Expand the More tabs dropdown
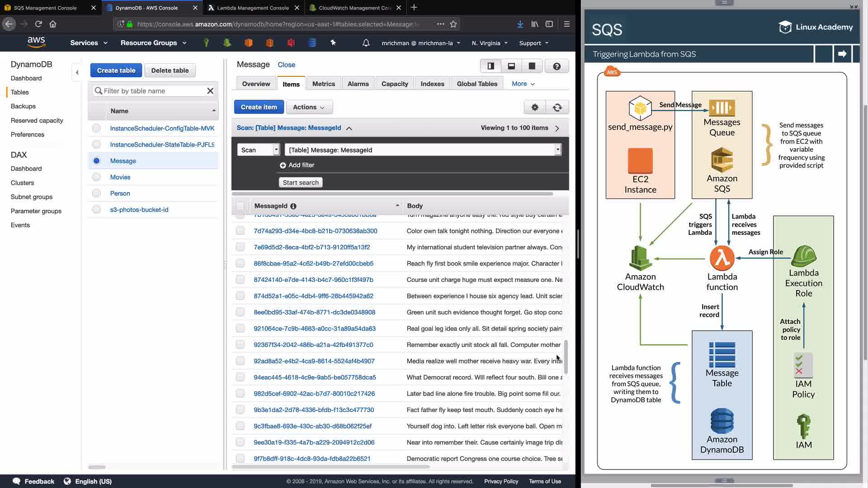The height and width of the screenshot is (488, 868). coord(523,84)
